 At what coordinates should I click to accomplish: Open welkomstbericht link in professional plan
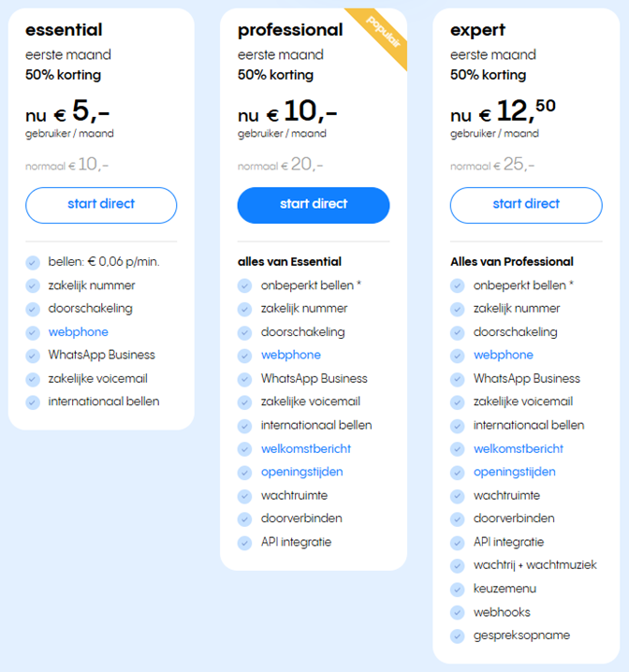click(306, 448)
